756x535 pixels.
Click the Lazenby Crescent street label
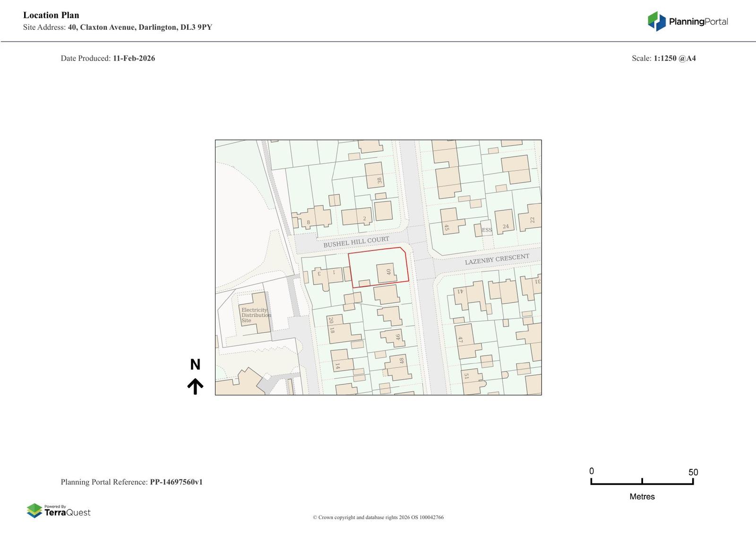pos(497,259)
